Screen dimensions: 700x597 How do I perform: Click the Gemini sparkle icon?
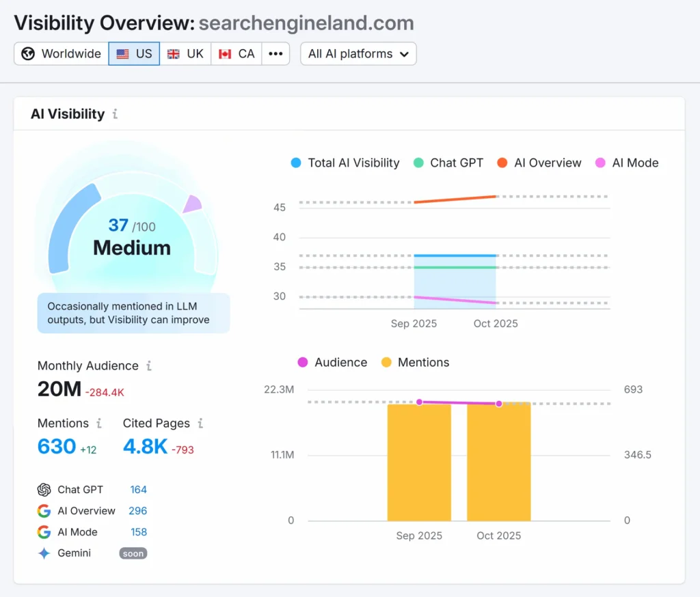tap(44, 553)
